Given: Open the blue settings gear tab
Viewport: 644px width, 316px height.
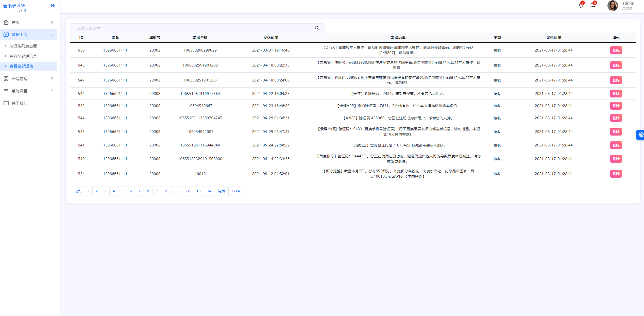Looking at the screenshot, I should click(x=641, y=135).
